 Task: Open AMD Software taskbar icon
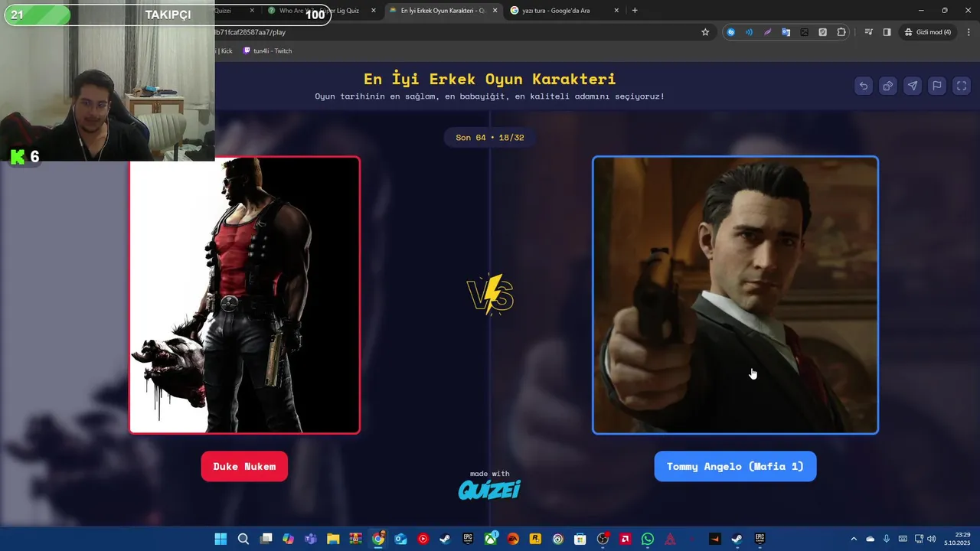[626, 539]
